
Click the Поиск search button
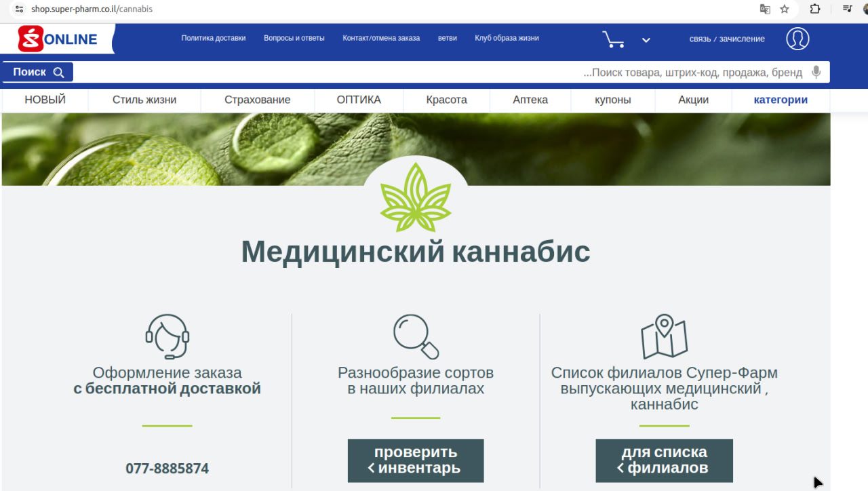point(38,72)
